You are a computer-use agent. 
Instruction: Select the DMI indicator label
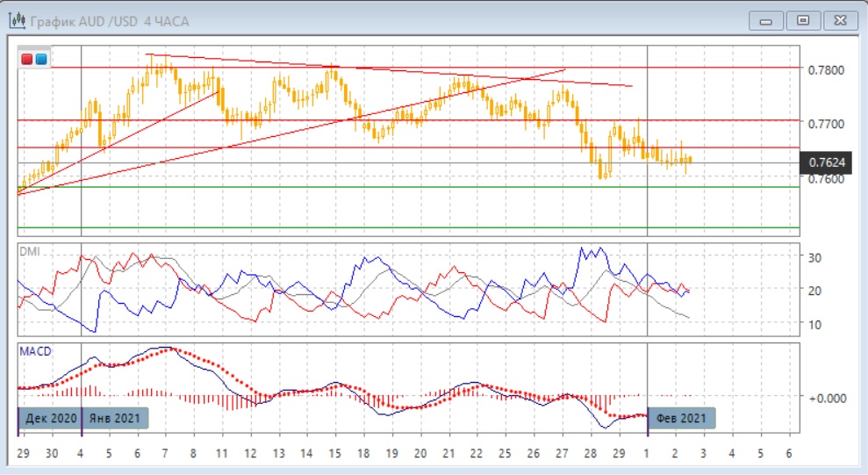[32, 251]
